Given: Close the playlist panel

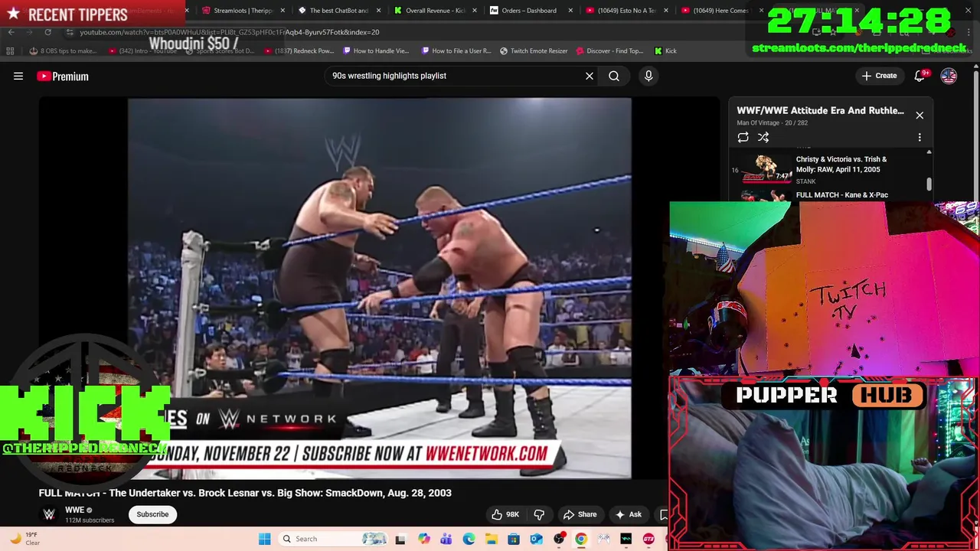Looking at the screenshot, I should tap(920, 115).
